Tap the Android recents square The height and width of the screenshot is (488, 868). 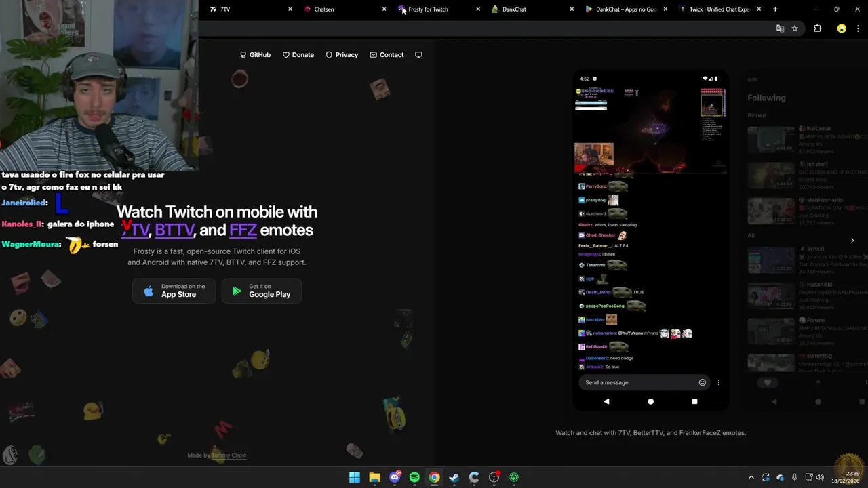point(694,401)
